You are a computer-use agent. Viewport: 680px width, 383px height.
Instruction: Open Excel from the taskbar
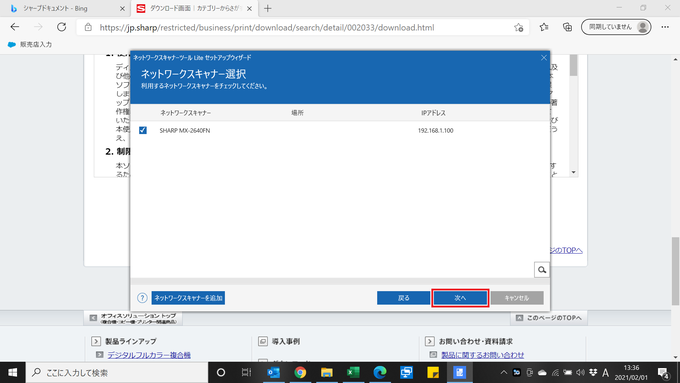(x=353, y=373)
